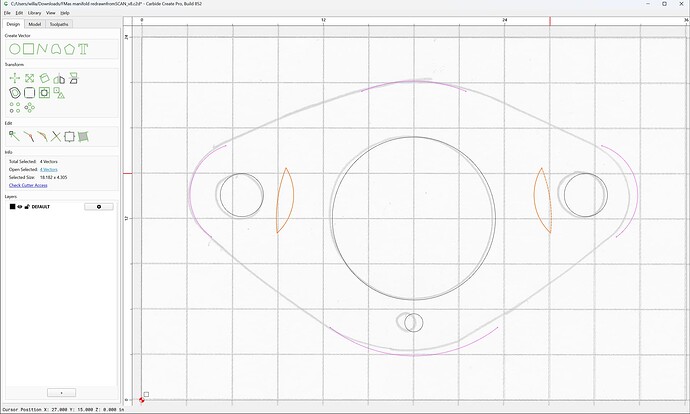Click the first curved-line Edit tool

click(28, 136)
